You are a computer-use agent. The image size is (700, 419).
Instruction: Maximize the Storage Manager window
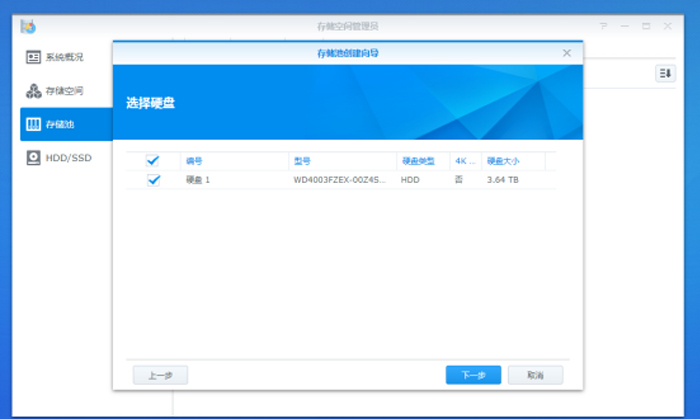tap(646, 26)
